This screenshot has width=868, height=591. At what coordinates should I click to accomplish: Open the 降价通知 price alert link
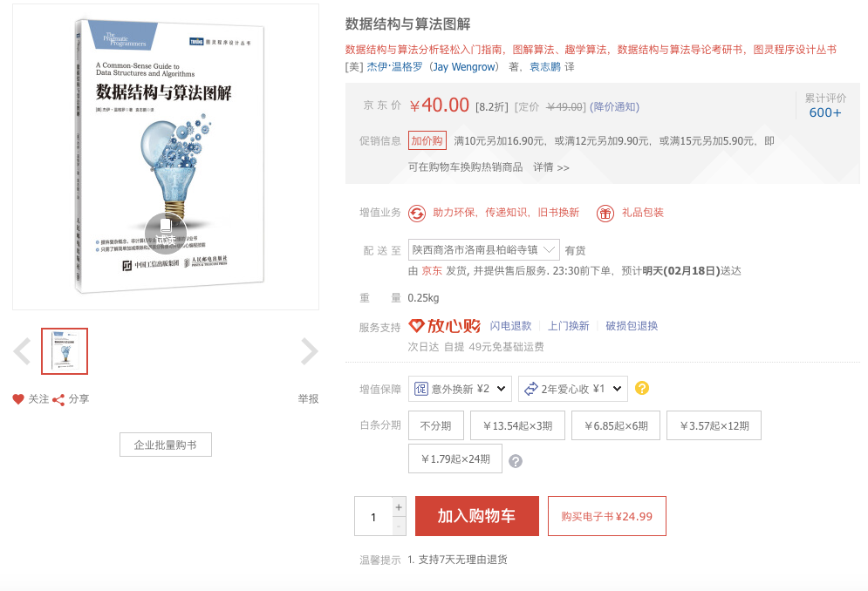click(614, 107)
